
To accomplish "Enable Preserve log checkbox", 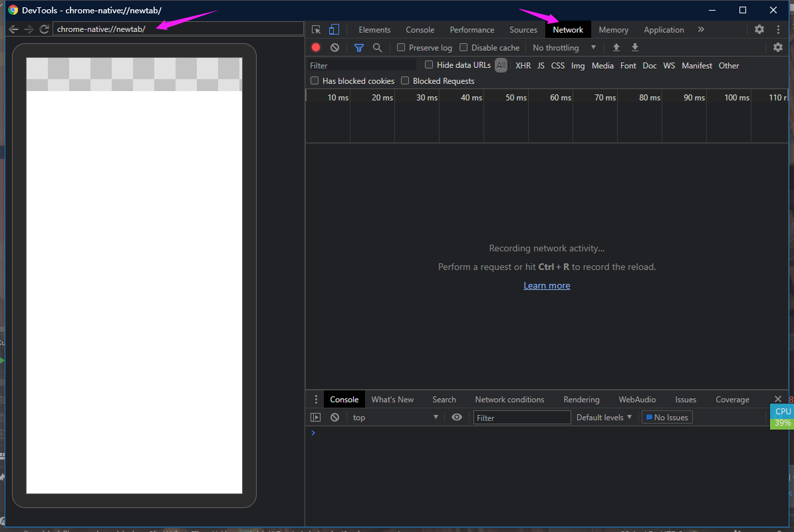I will [x=401, y=47].
